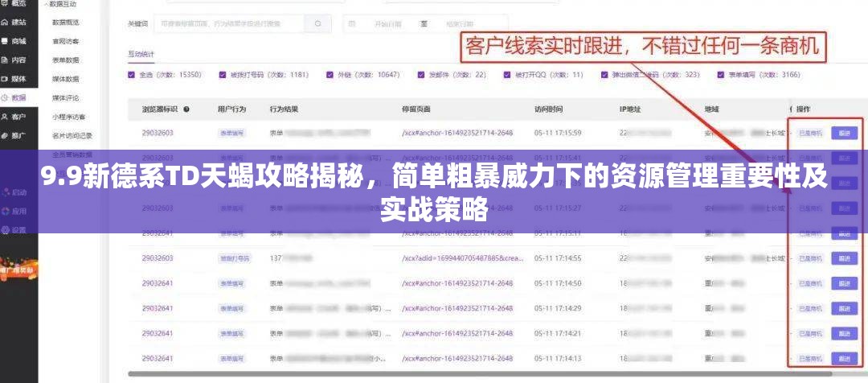
Task: Click the 05-11 17:14:21 visit time cell
Action: click(x=558, y=333)
